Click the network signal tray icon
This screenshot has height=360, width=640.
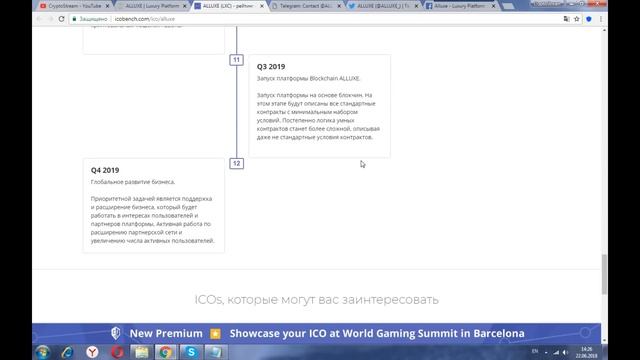556,352
